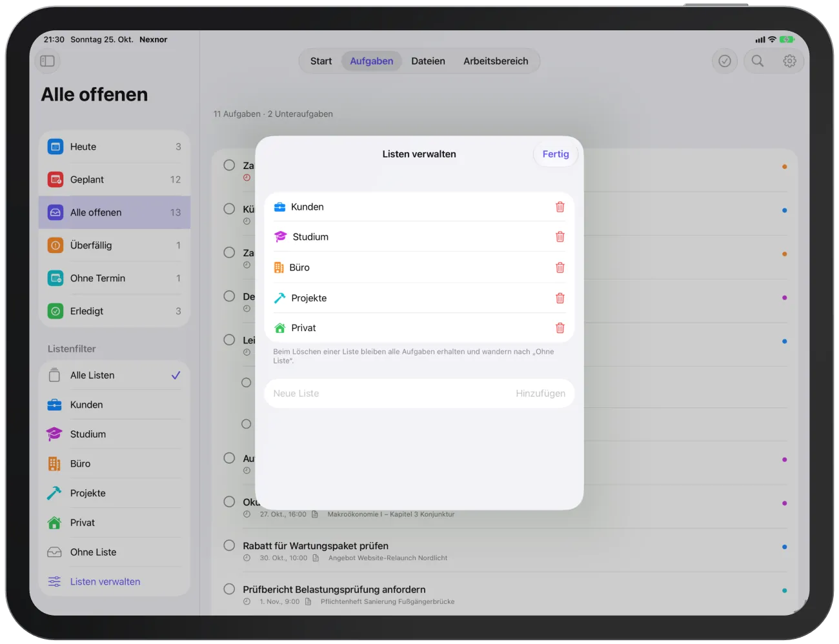
Task: Delete the Kunden list with its trash icon
Action: (560, 207)
